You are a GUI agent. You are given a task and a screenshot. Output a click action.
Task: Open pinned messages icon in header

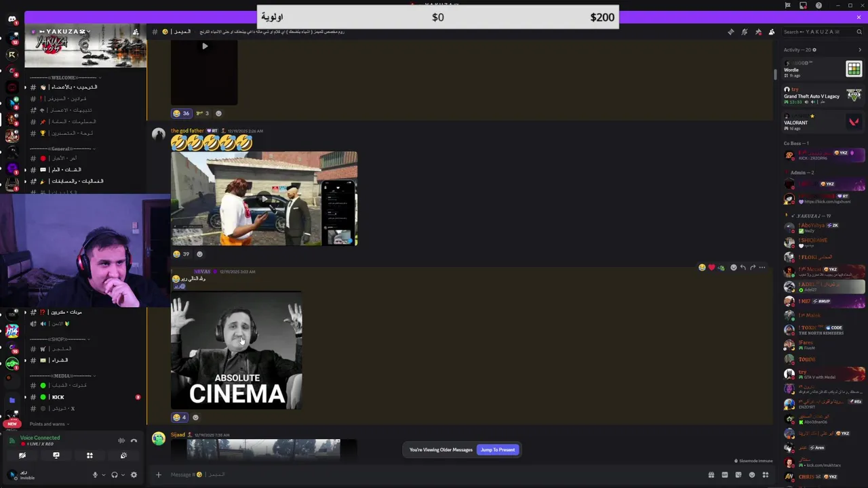coord(758,32)
